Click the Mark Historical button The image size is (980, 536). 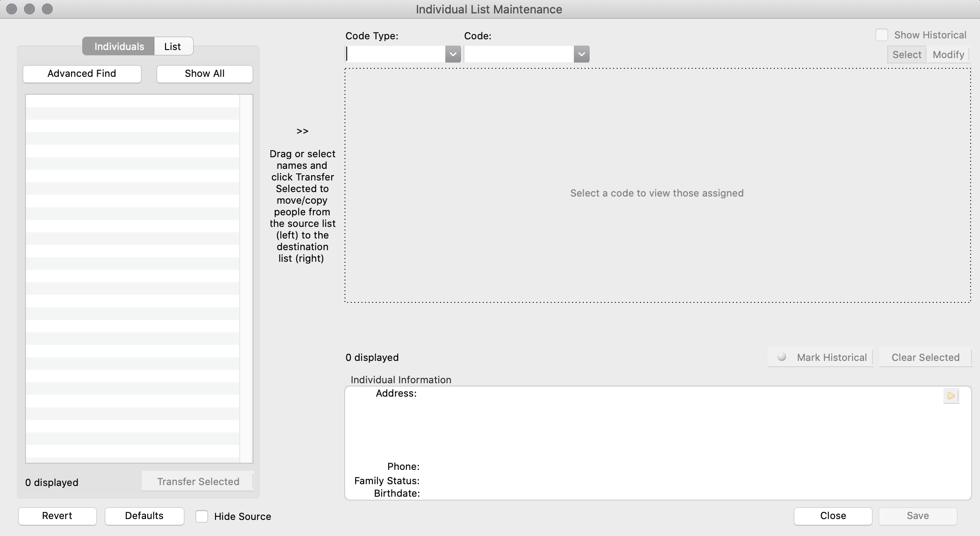pos(820,357)
